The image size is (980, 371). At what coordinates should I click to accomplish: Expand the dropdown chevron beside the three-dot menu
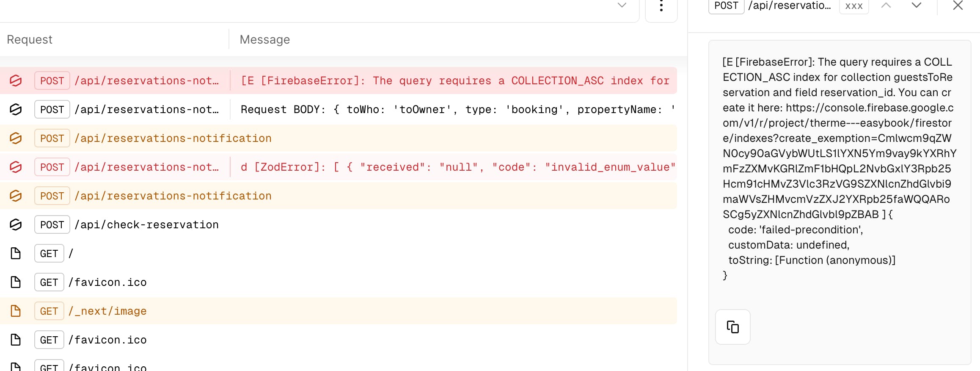click(622, 5)
